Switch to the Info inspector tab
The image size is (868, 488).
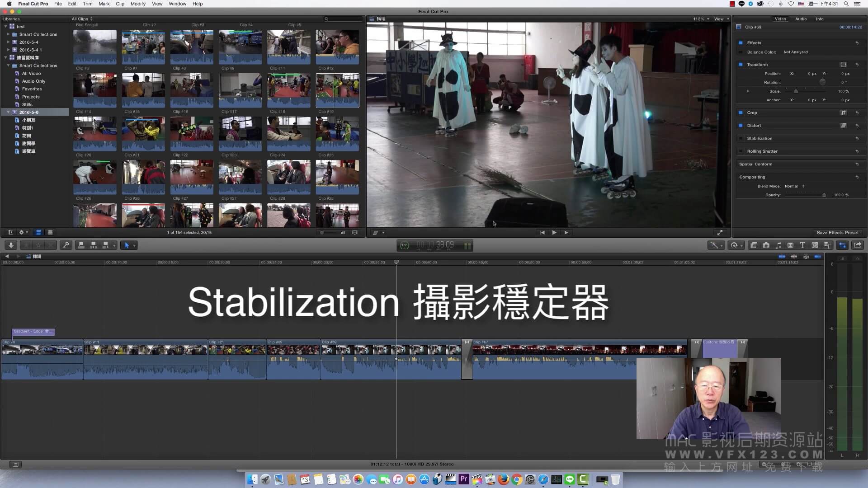click(819, 19)
